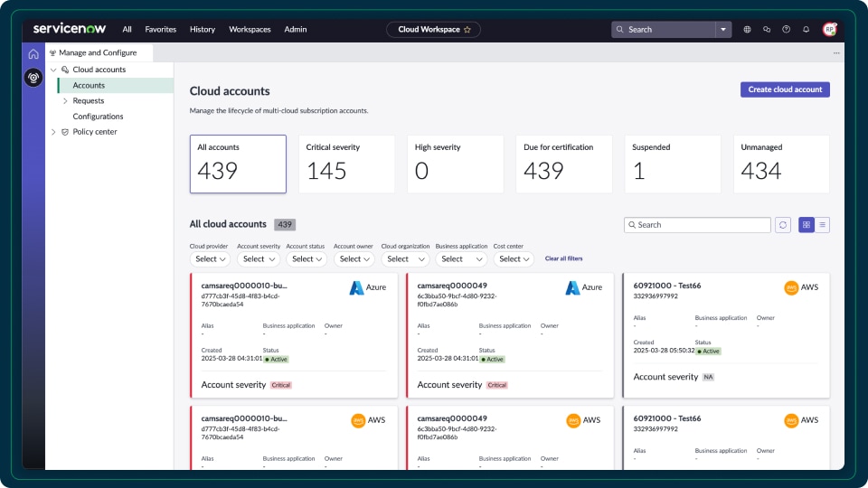Expand the Policy center tree node
The height and width of the screenshot is (488, 868).
pyautogui.click(x=53, y=132)
